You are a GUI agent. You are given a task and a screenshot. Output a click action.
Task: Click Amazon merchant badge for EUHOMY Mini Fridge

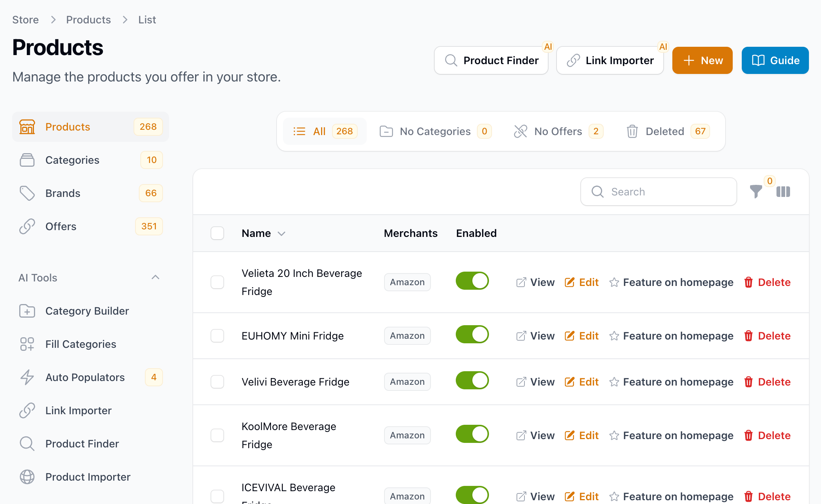(x=407, y=336)
